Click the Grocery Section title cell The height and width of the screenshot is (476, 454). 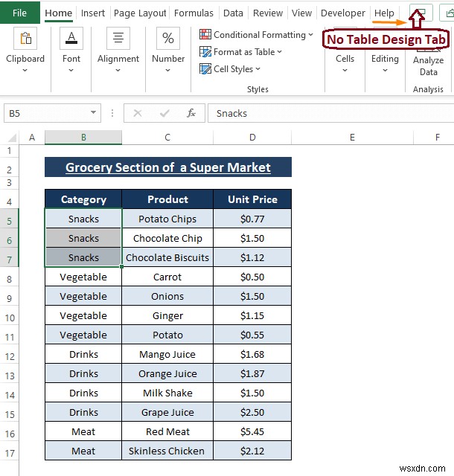[168, 167]
